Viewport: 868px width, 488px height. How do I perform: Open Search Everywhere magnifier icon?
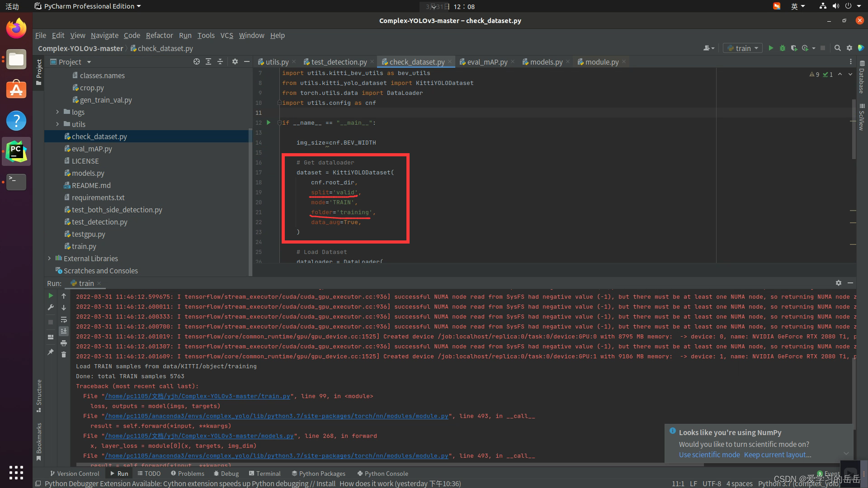[837, 48]
